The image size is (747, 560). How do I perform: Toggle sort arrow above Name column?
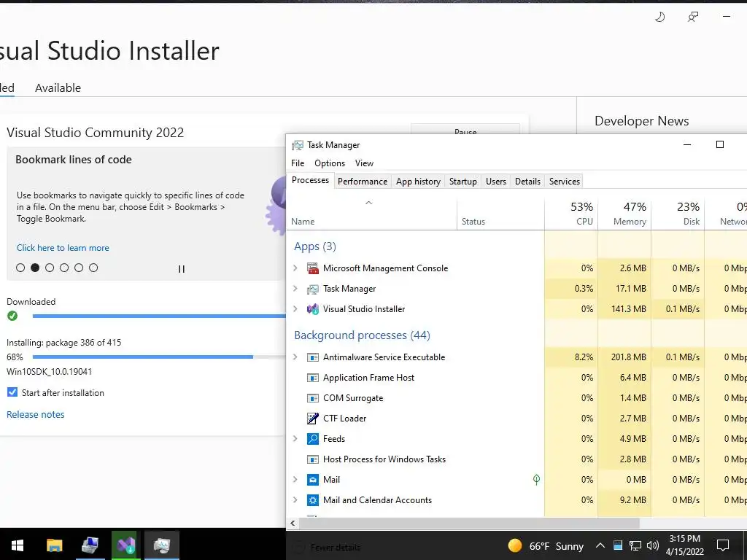pos(368,203)
